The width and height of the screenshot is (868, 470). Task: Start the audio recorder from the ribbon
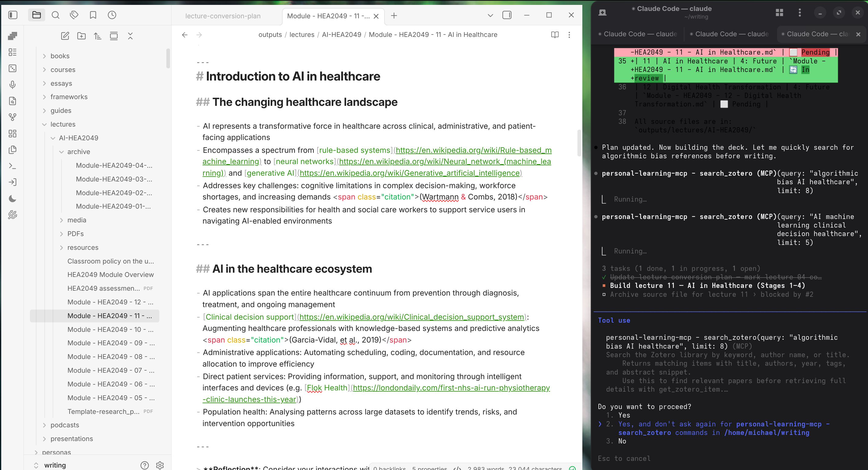click(13, 84)
